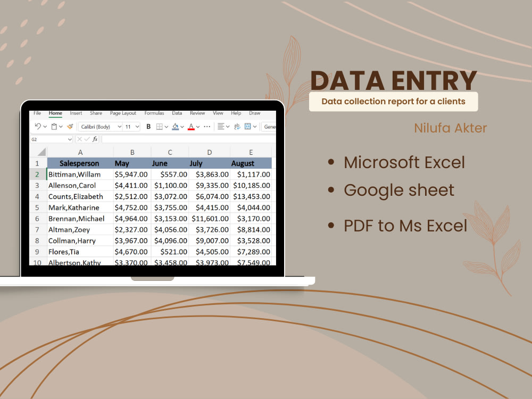This screenshot has width=532, height=399.
Task: Select column A header
Action: [x=80, y=152]
